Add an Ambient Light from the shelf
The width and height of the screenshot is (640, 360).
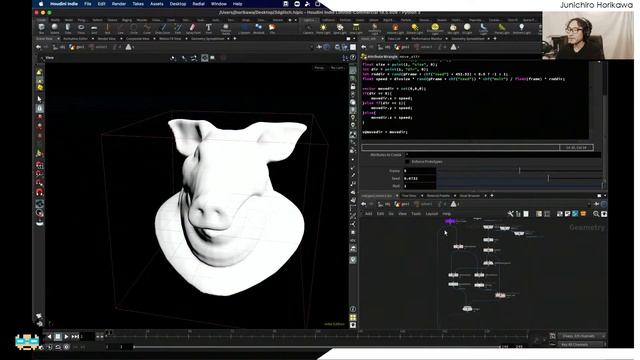click(x=521, y=28)
